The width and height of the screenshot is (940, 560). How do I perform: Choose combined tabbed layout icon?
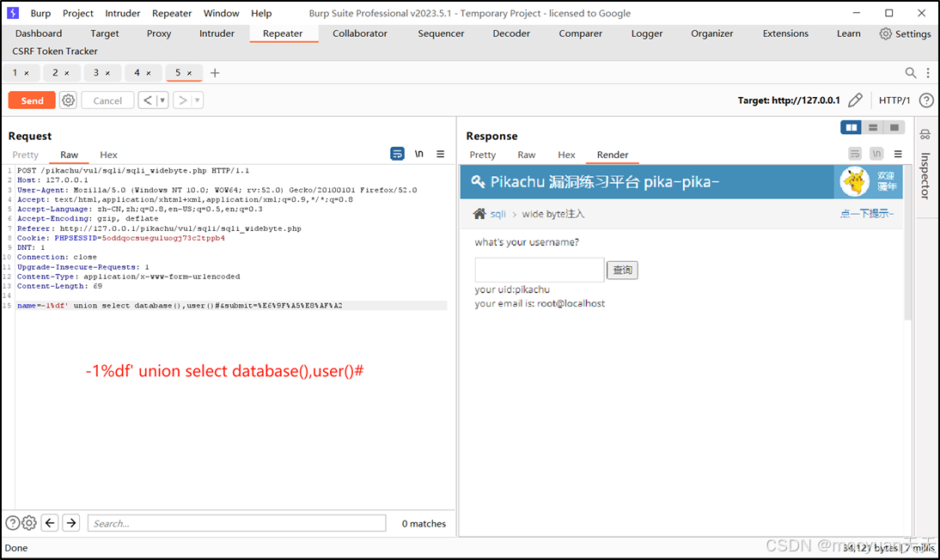pyautogui.click(x=894, y=127)
